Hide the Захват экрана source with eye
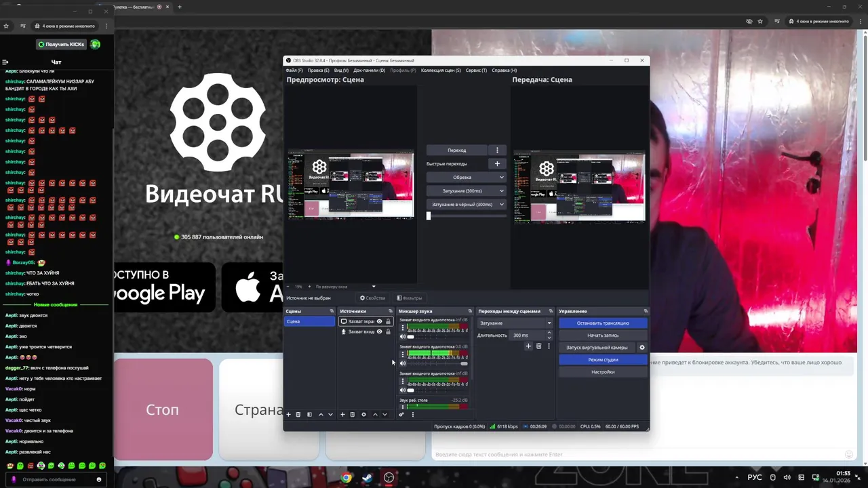 (379, 321)
